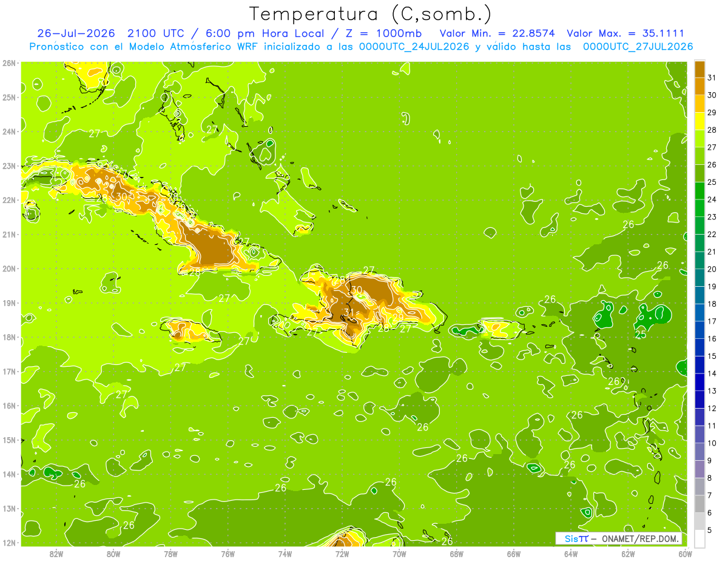Click the teal legend swatch between 19 and 20
The image size is (728, 562).
pos(699,278)
